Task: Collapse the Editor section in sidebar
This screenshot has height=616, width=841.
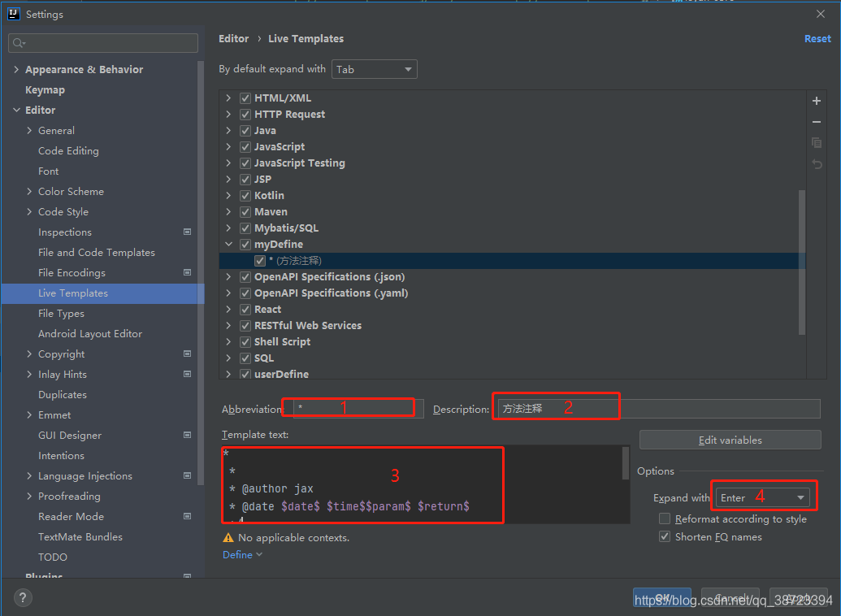Action: (16, 110)
